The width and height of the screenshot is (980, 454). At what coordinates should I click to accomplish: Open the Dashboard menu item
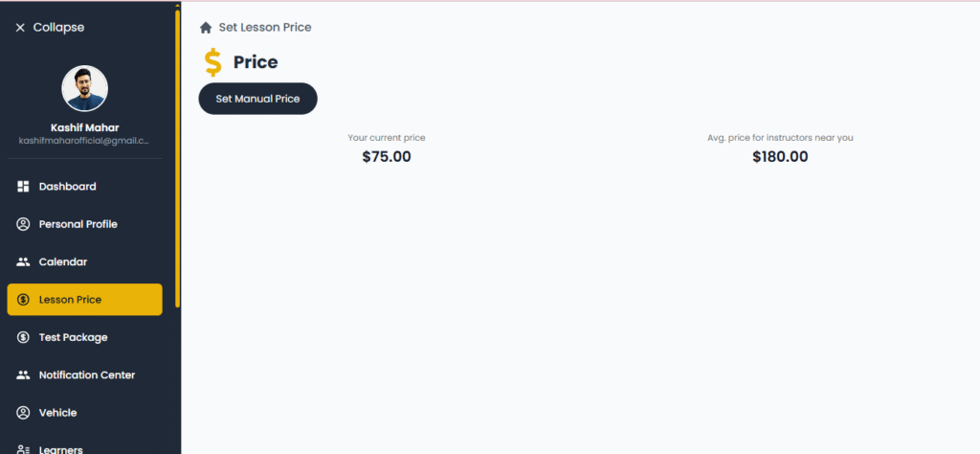point(67,187)
